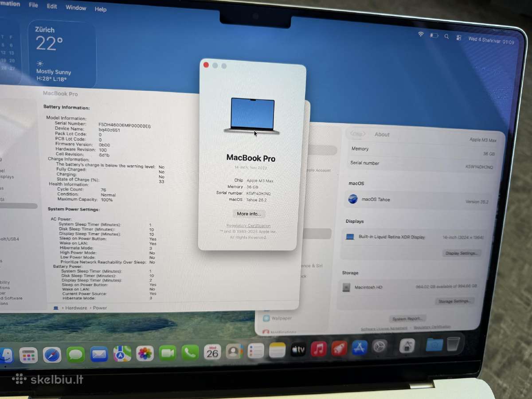This screenshot has height=399, width=532.
Task: Click the macOS Tahoe icon in Settings
Action: [353, 199]
